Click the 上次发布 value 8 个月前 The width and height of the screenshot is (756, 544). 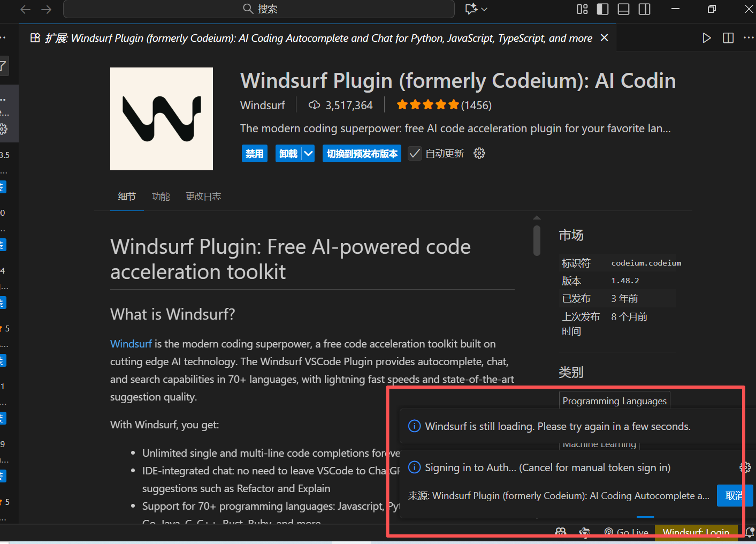pyautogui.click(x=629, y=316)
